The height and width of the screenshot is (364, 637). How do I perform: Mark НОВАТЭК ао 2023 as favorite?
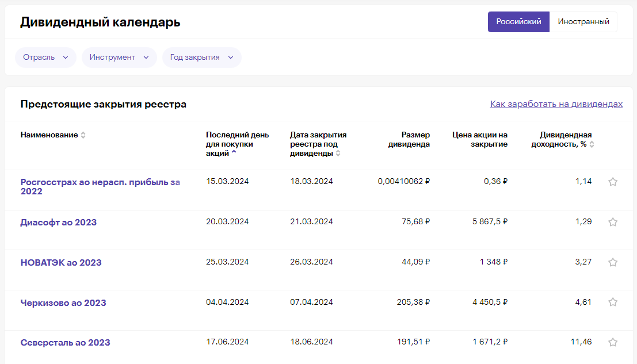(x=613, y=262)
